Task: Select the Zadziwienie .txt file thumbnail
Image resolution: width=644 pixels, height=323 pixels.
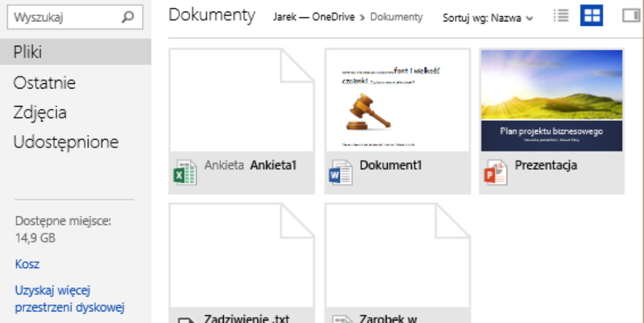Action: [x=242, y=255]
